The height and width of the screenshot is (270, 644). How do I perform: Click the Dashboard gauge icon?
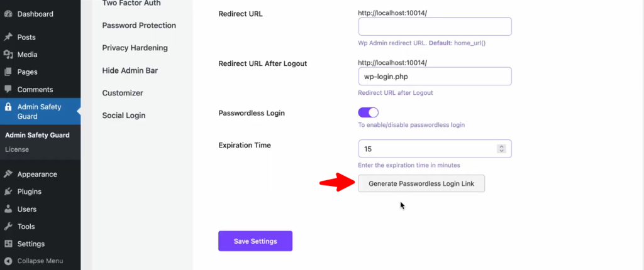click(x=8, y=14)
